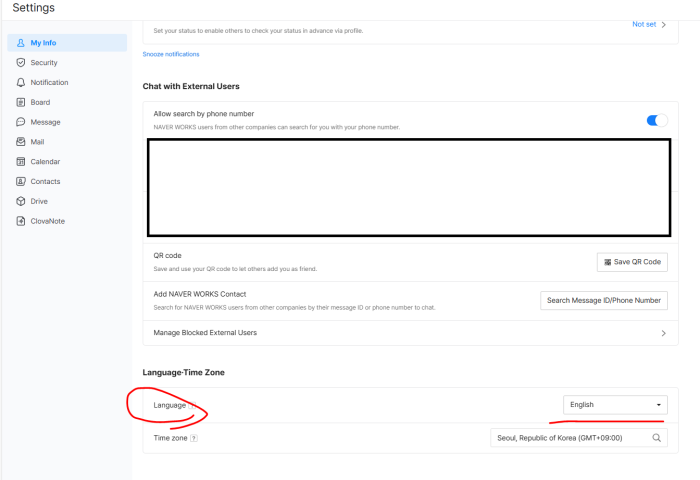Click the time zone help question icon
This screenshot has width=700, height=480.
[x=193, y=438]
